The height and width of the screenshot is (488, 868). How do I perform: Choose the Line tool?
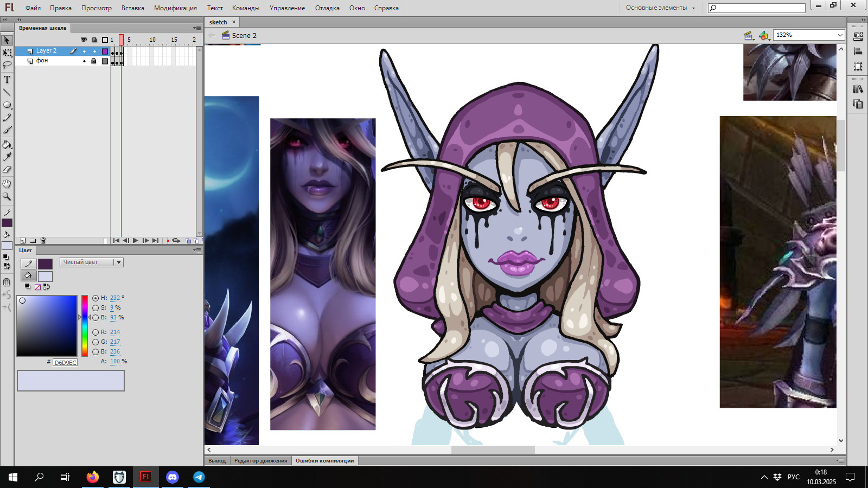tap(7, 92)
